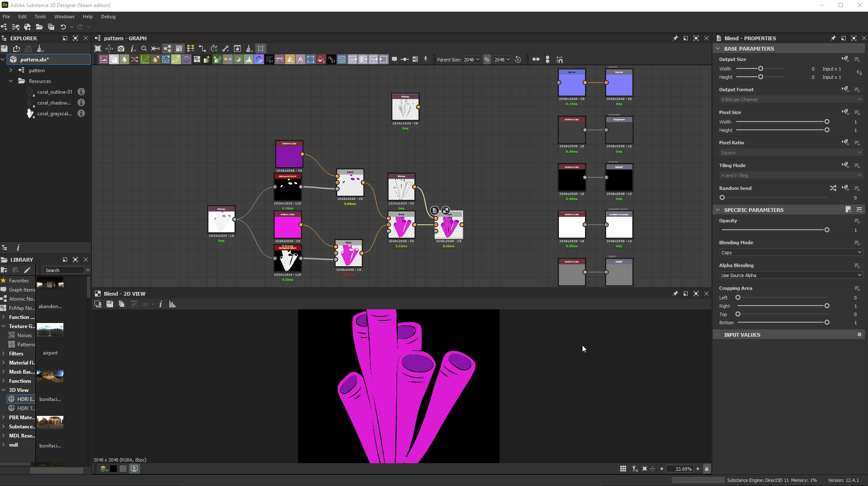Toggle the zoom lock in the 2D view
868x486 pixels.
(x=706, y=469)
